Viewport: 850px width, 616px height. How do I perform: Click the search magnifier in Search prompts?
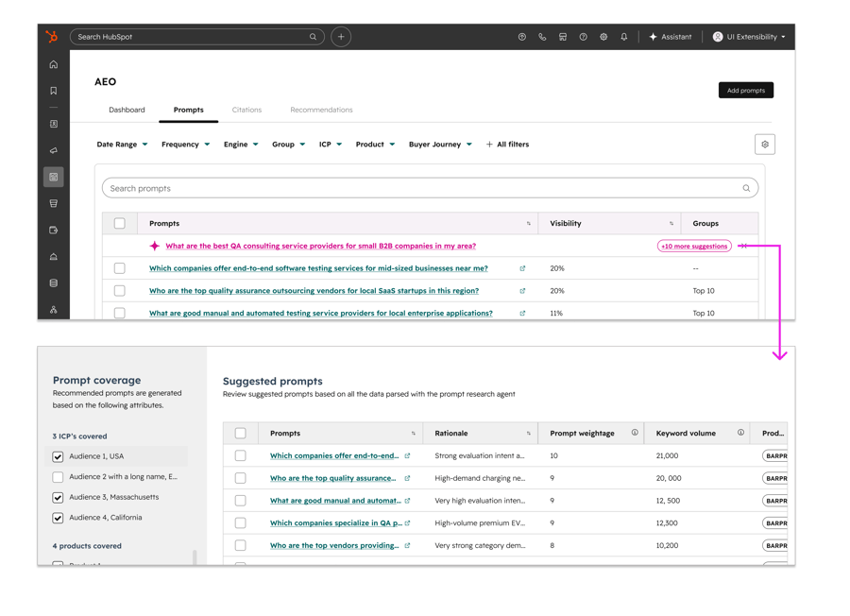[746, 188]
